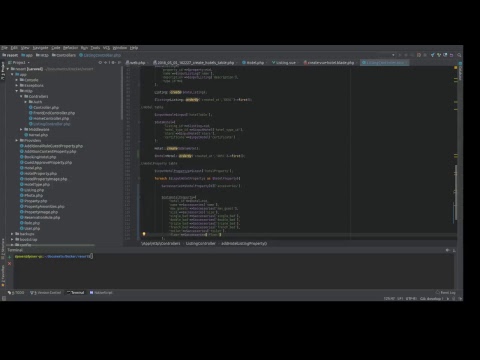Click the Project panel settings gear icon

pyautogui.click(x=113, y=63)
